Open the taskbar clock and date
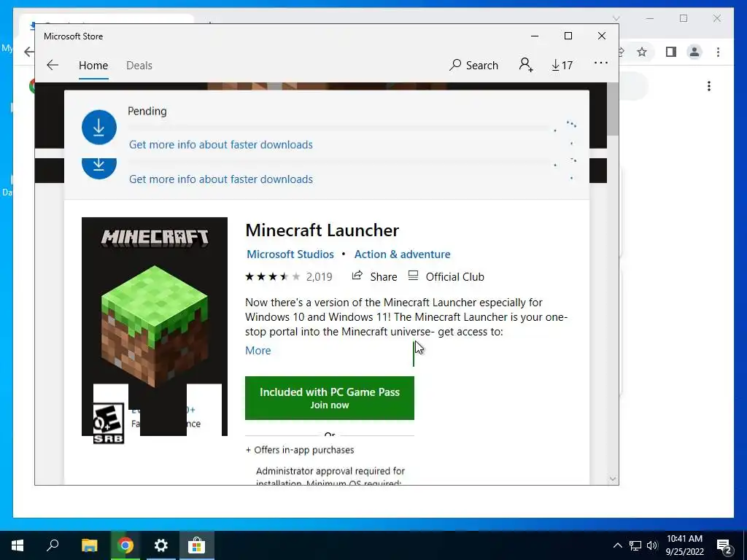The width and height of the screenshot is (747, 560). (684, 545)
